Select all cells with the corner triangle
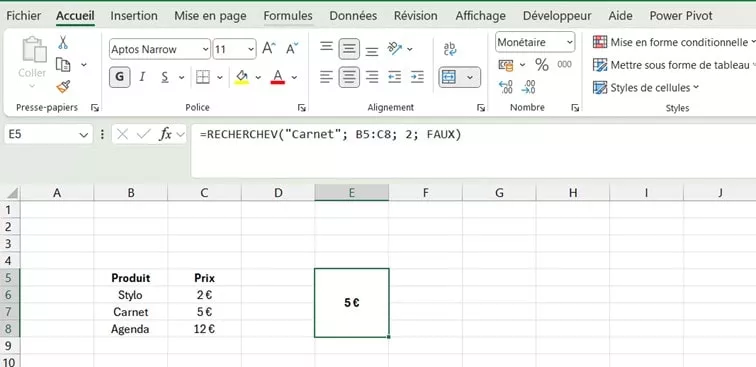This screenshot has width=756, height=367. coord(12,193)
